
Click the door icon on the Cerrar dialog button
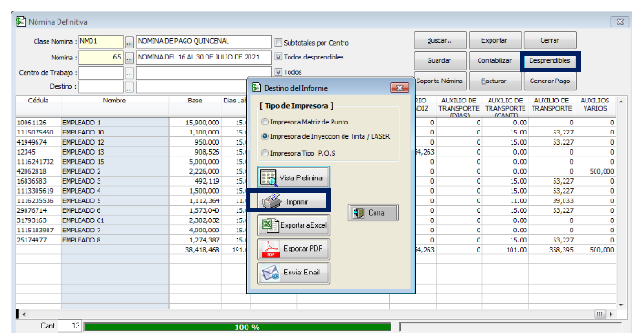[x=359, y=213]
